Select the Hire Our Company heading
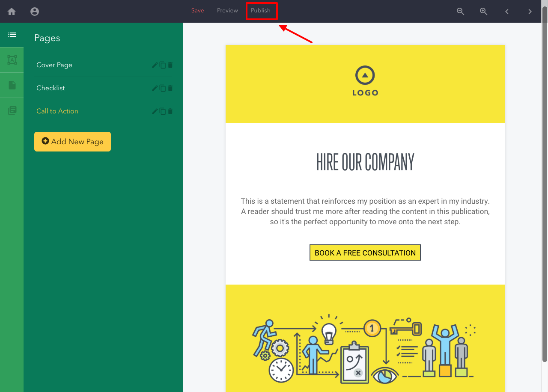The image size is (548, 392). 365,162
